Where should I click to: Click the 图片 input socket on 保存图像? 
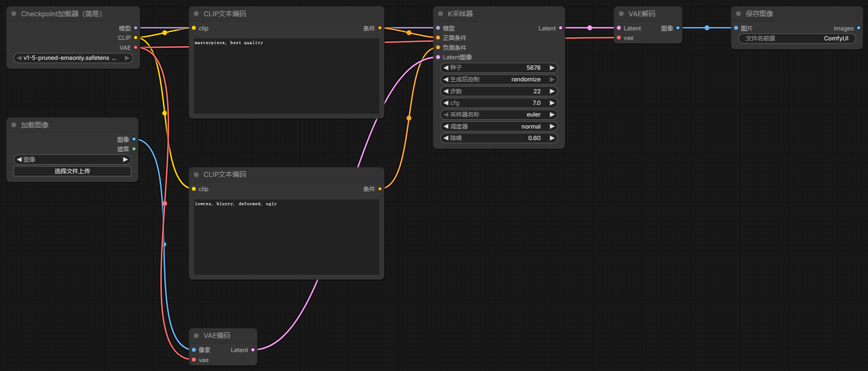click(736, 28)
